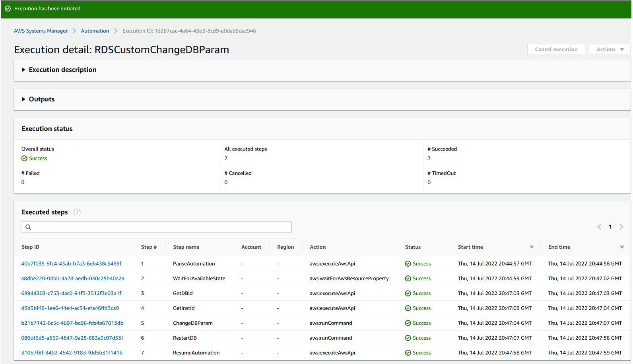The image size is (633, 364).
Task: Click the Overall status Success check icon
Action: [24, 159]
